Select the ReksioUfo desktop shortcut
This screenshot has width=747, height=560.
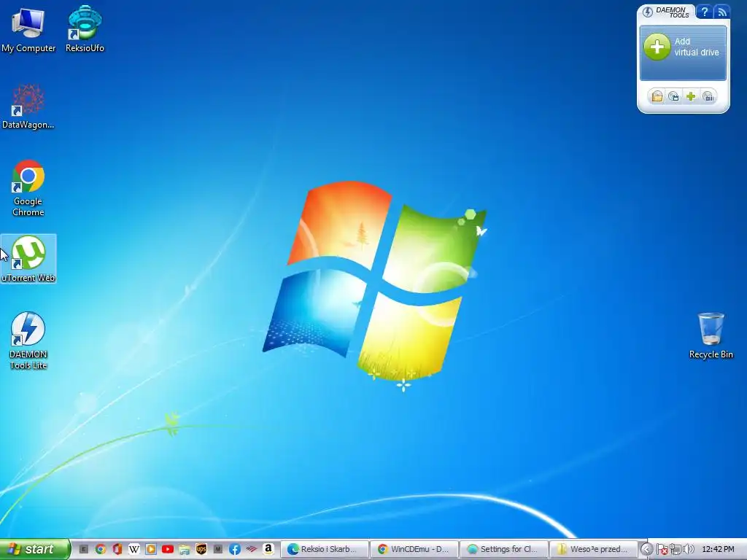coord(85,30)
